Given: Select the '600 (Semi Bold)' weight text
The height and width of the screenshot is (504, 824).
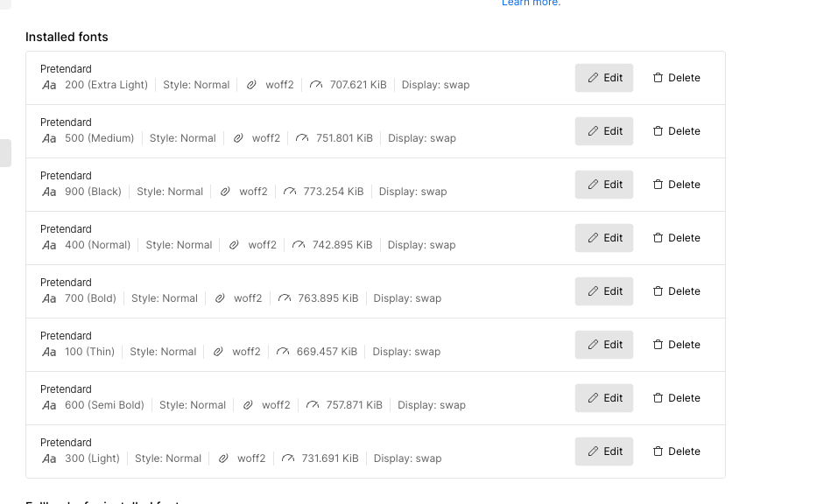Looking at the screenshot, I should [104, 405].
